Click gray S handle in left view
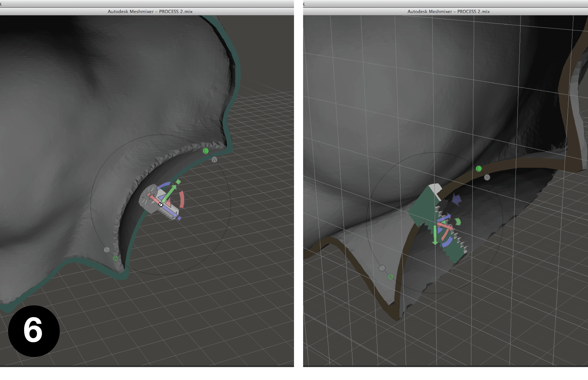588x380 pixels. [107, 250]
